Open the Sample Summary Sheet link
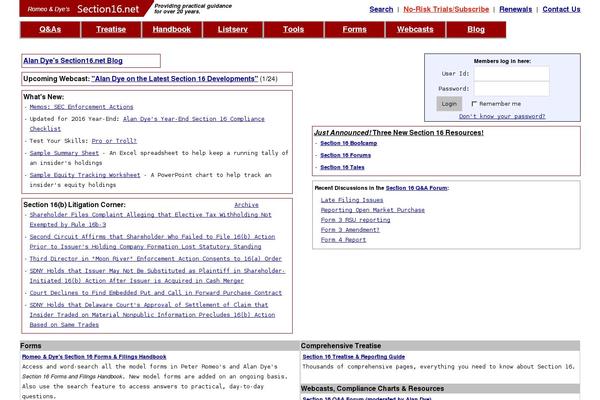The image size is (600, 400). pyautogui.click(x=64, y=153)
